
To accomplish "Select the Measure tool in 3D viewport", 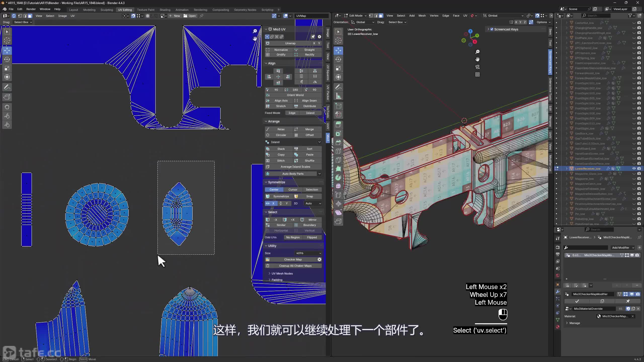I will pos(338,96).
